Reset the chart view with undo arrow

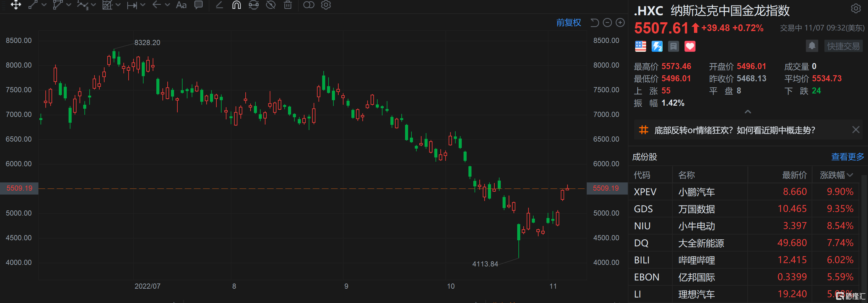(595, 23)
